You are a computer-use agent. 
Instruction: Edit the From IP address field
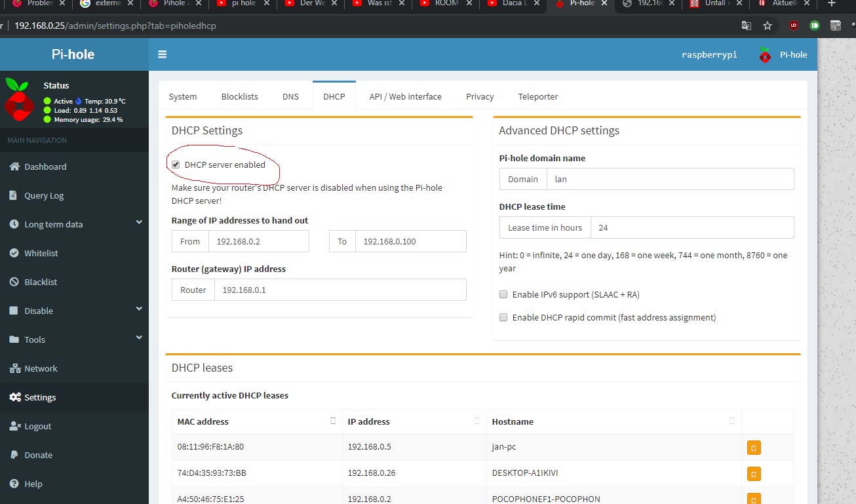point(259,241)
